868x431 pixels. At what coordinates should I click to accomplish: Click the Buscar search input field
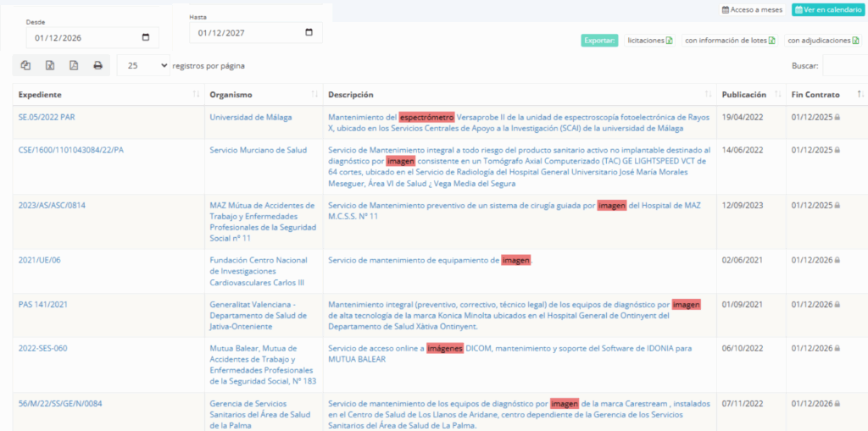coord(844,65)
